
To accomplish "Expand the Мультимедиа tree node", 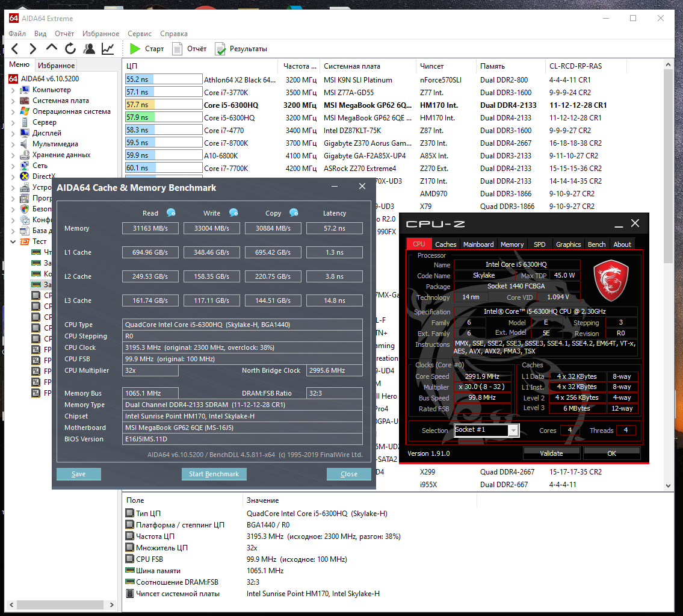I will 13,145.
